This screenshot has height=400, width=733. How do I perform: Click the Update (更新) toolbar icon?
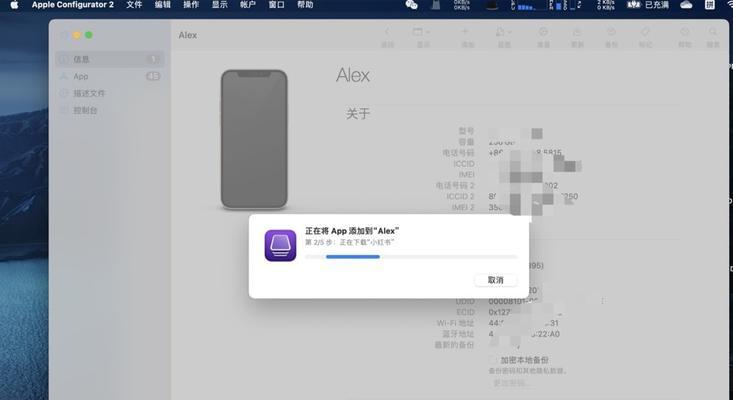(x=577, y=33)
